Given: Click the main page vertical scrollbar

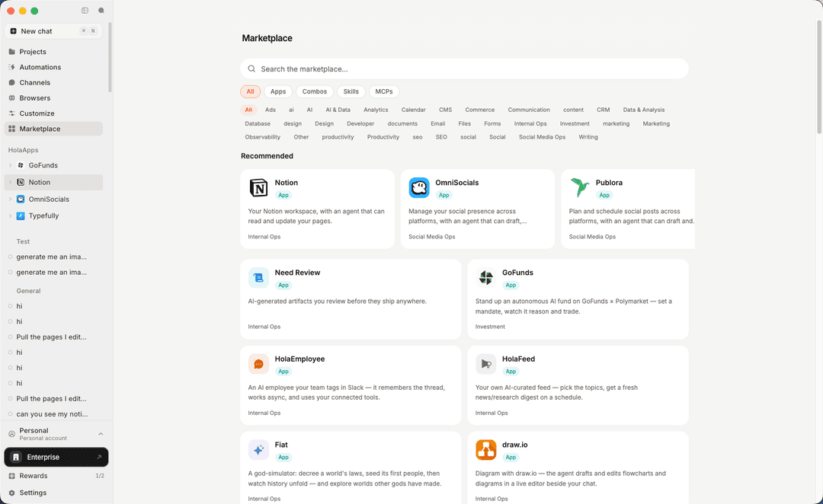Looking at the screenshot, I should pos(818,77).
